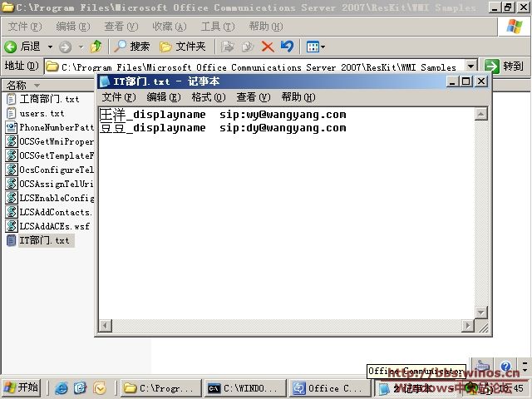
Task: Switch to C:\WINDO... command prompt taskbar button
Action: coord(245,388)
